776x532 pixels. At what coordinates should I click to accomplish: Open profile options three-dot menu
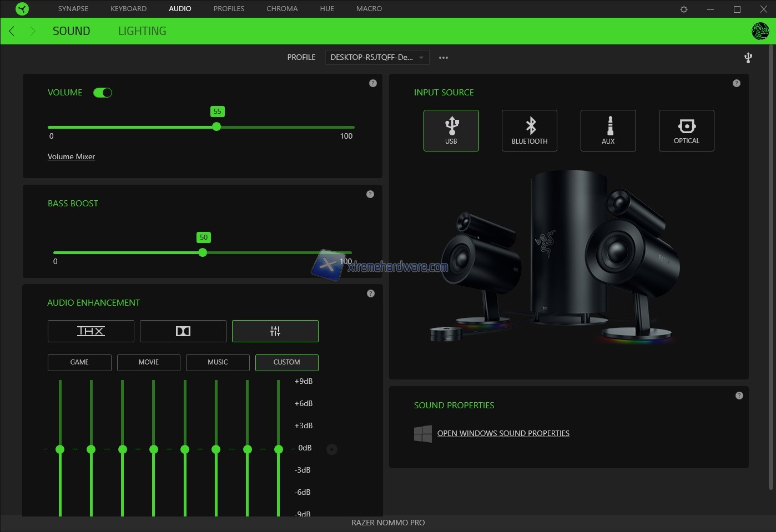tap(444, 58)
